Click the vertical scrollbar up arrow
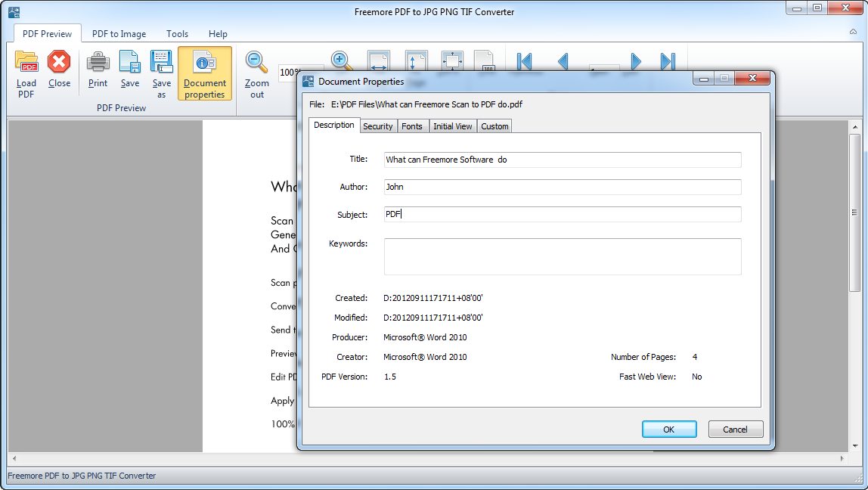 854,127
